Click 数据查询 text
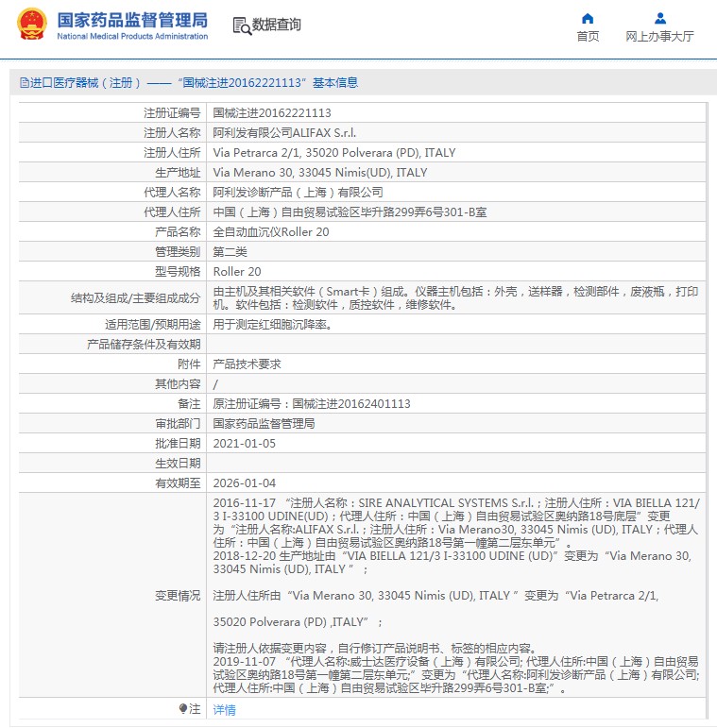The height and width of the screenshot is (728, 717). click(x=276, y=25)
